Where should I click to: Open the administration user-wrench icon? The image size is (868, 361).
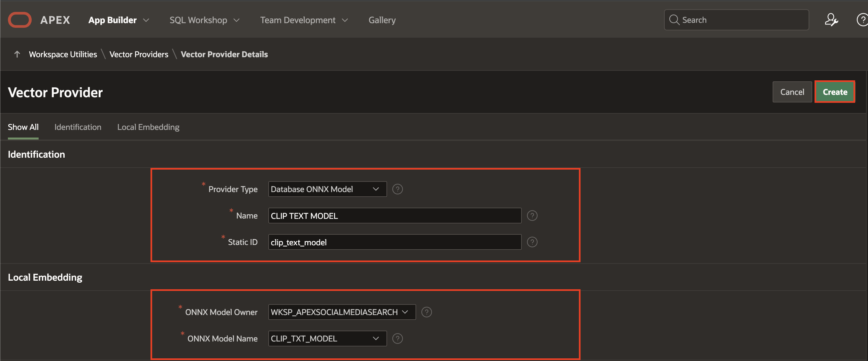tap(831, 20)
